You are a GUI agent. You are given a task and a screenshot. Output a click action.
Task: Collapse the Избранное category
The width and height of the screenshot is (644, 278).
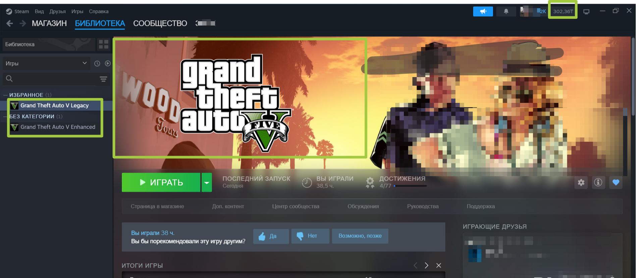[x=5, y=95]
